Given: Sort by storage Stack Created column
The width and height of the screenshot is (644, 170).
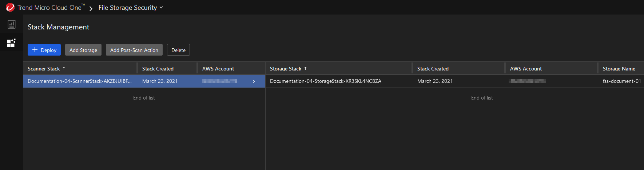Looking at the screenshot, I should [433, 69].
